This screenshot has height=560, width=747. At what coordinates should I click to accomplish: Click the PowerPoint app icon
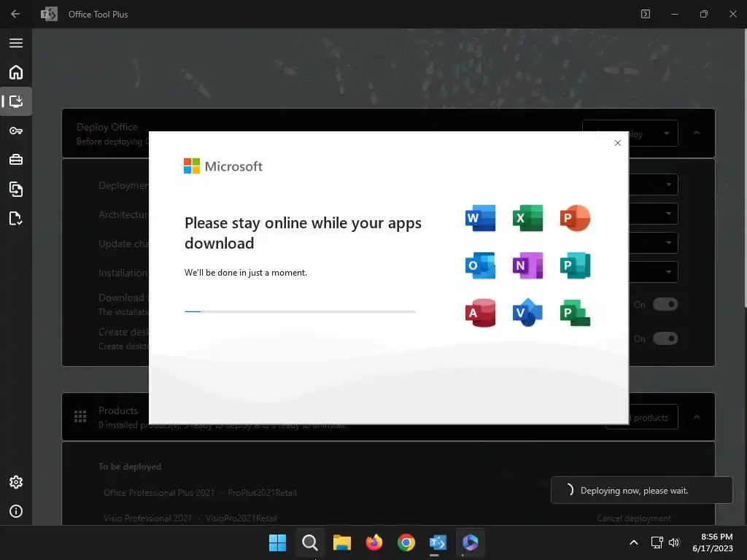pos(575,218)
